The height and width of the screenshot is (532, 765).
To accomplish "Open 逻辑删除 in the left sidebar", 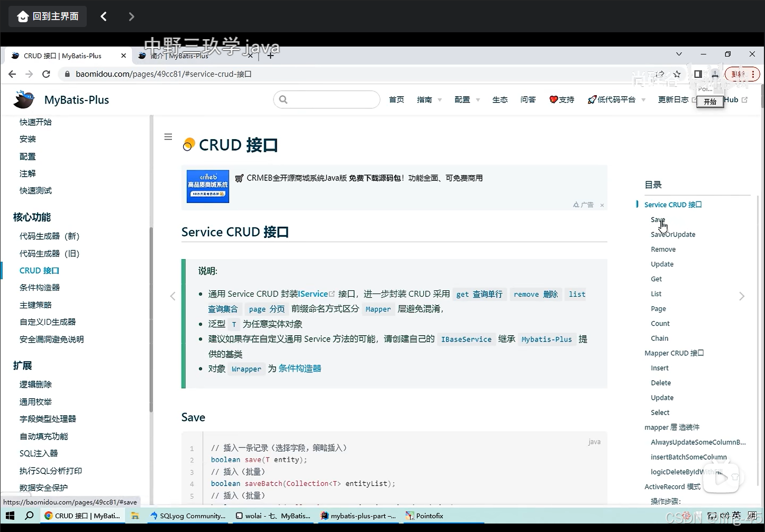I will coord(35,384).
